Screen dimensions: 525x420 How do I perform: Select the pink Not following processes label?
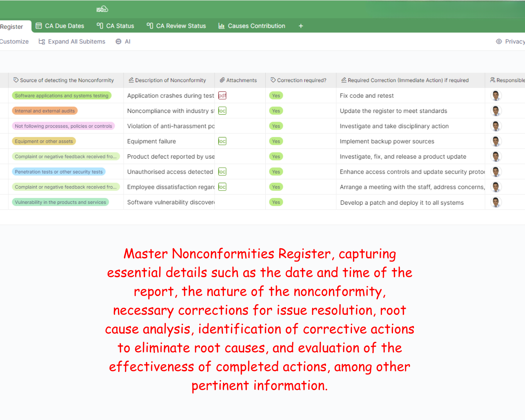63,126
